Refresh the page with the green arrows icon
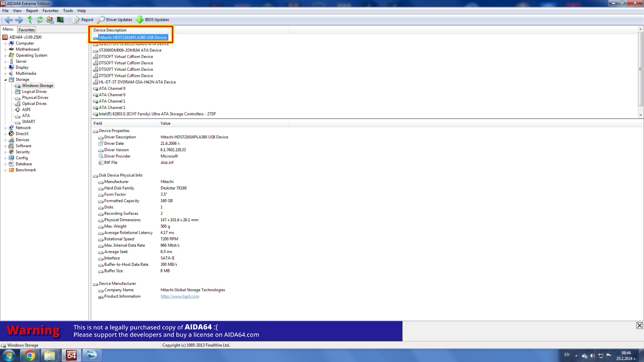Viewport: 644px width, 362px height. click(40, 20)
